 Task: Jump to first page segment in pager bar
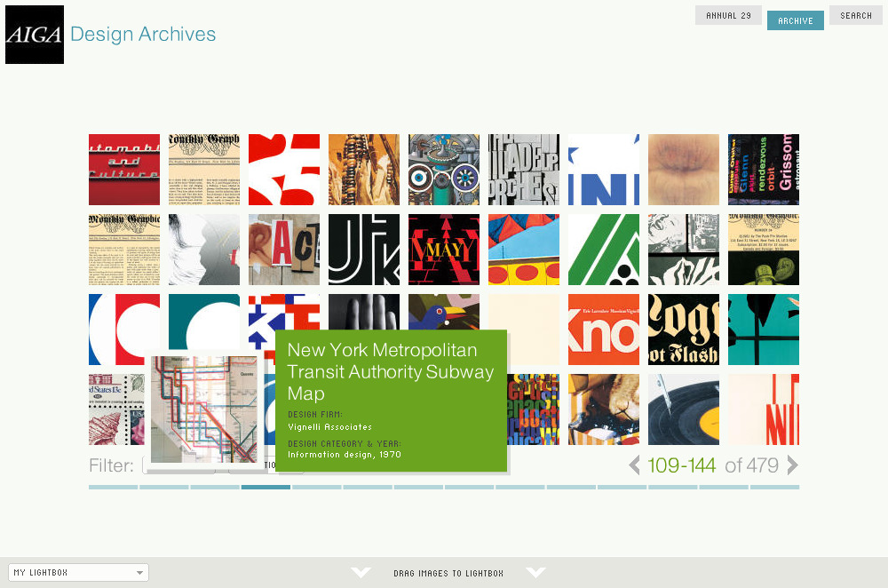pyautogui.click(x=114, y=487)
